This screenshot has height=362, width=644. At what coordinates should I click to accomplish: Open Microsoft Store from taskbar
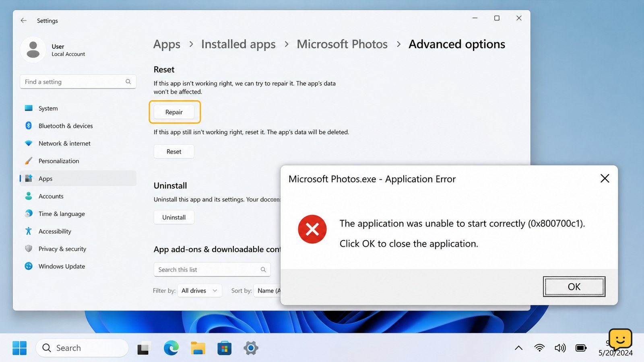click(224, 348)
